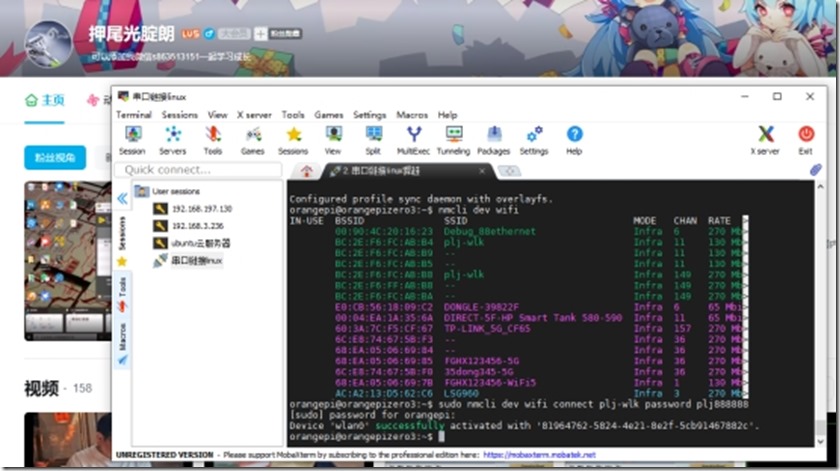
Task: Click the terminal scrollbar down arrow
Action: [x=820, y=442]
